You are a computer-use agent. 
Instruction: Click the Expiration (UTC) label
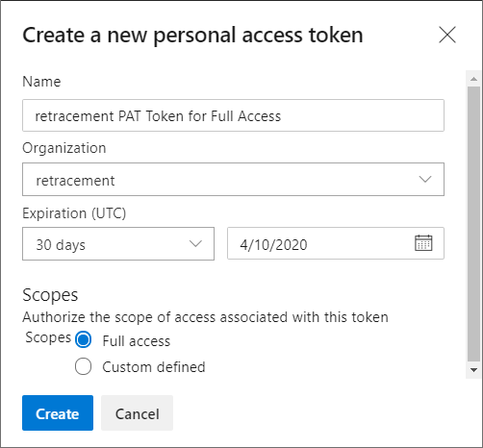coord(74,213)
